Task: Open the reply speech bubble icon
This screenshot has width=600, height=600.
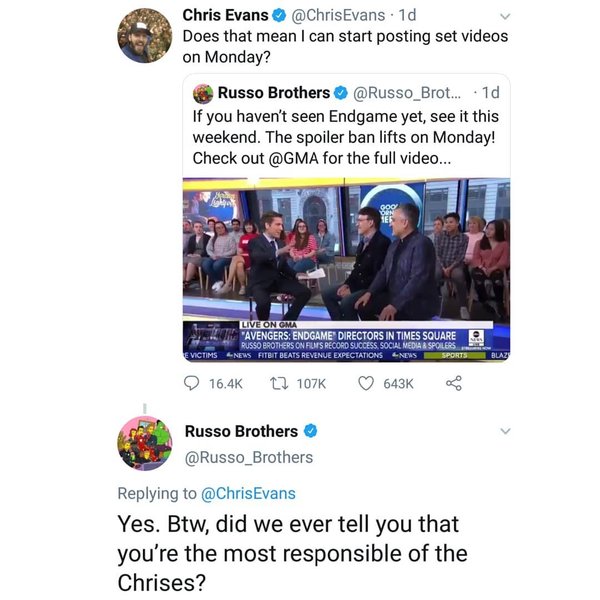Action: pos(191,383)
